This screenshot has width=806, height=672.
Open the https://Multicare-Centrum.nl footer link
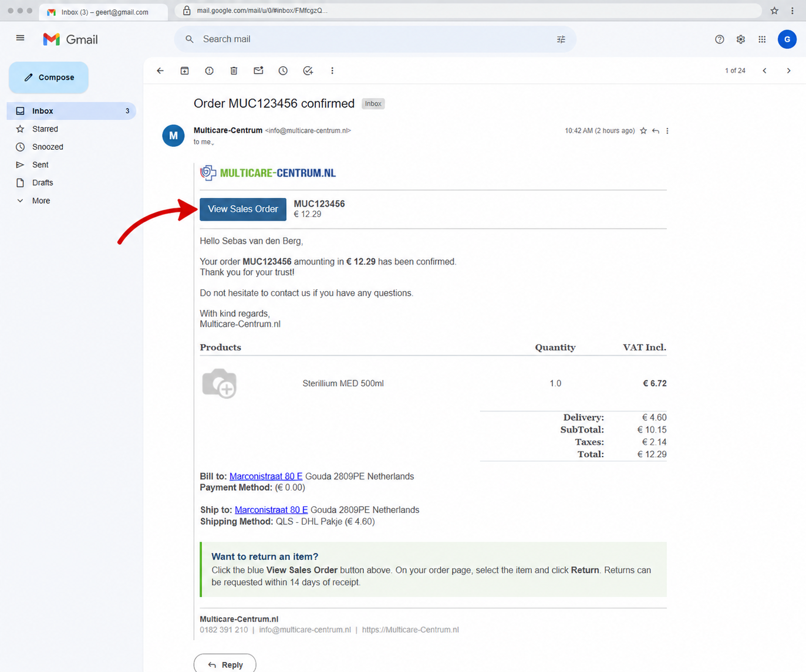click(x=410, y=630)
